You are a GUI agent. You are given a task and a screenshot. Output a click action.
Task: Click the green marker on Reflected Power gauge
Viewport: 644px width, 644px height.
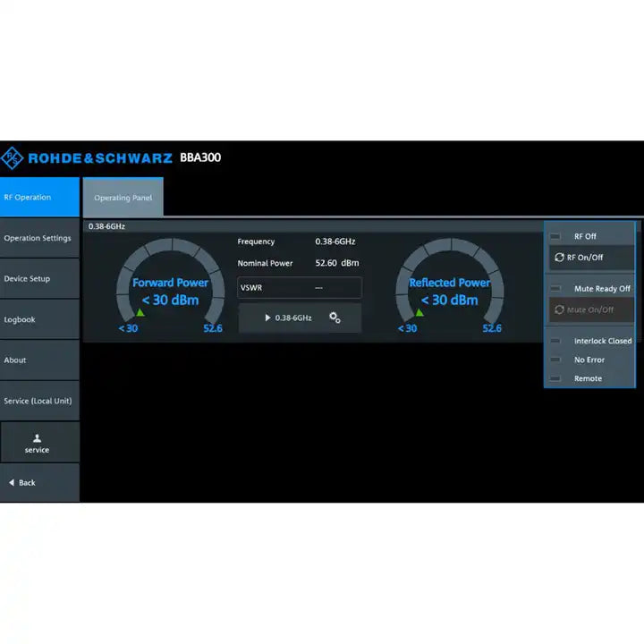click(x=419, y=313)
